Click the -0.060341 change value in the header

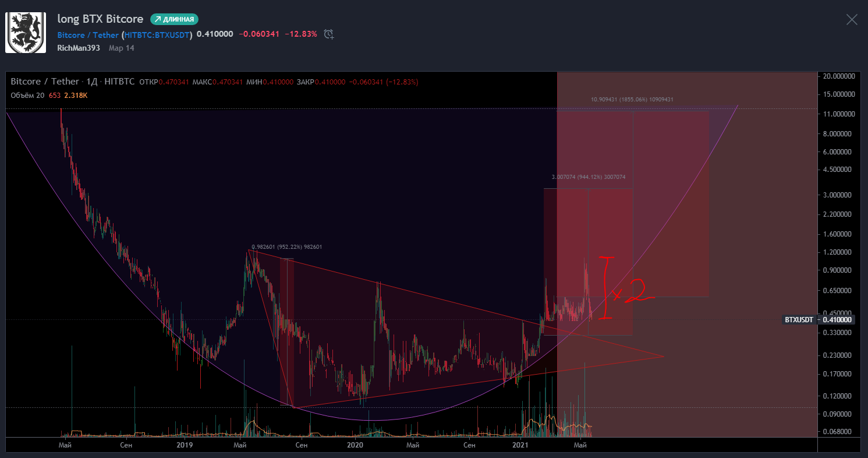click(x=258, y=34)
